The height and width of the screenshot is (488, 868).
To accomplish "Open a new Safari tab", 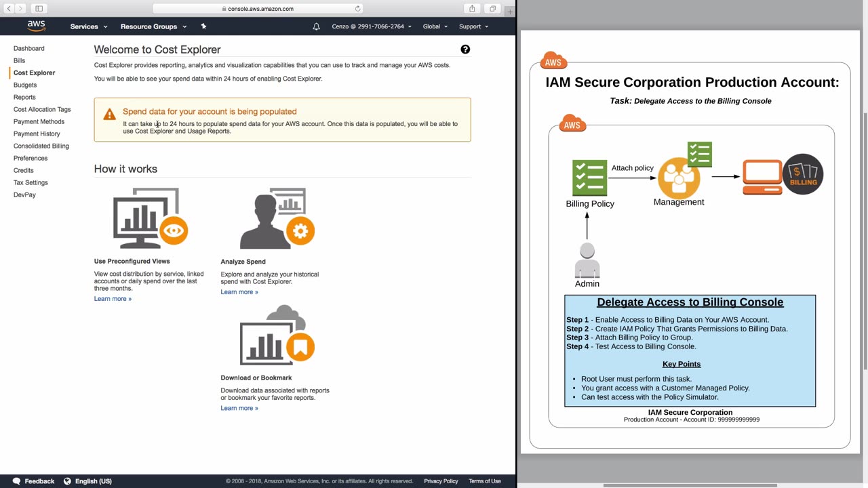I will click(509, 12).
